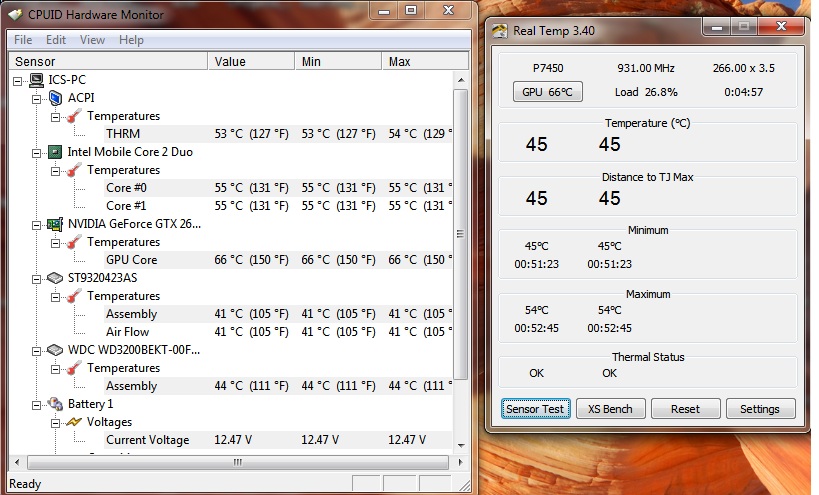
Task: Click the NVIDIA GeForce GTX graphics card icon
Action: pyautogui.click(x=55, y=224)
